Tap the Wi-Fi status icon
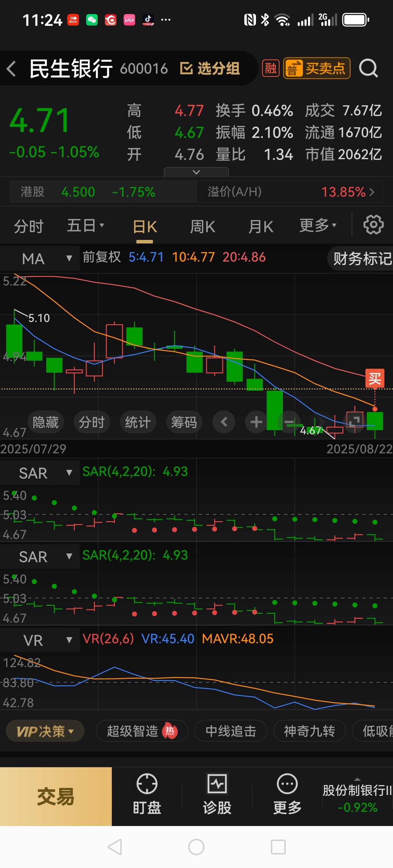The image size is (393, 868). [283, 20]
